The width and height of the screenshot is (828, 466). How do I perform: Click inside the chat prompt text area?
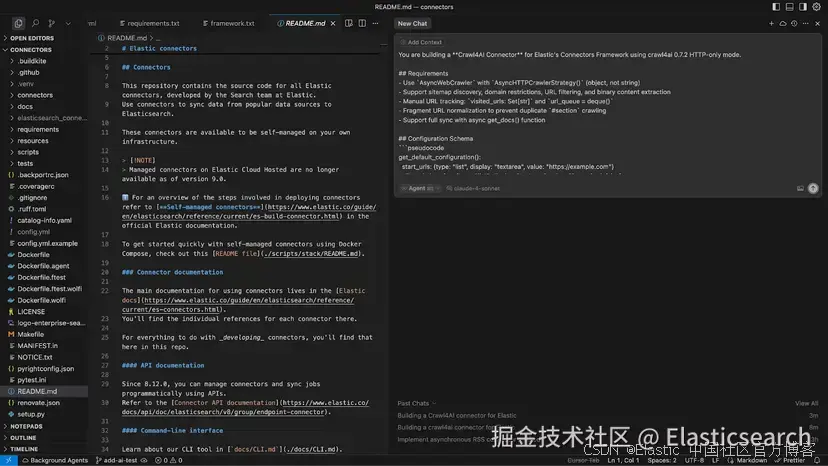(x=607, y=111)
